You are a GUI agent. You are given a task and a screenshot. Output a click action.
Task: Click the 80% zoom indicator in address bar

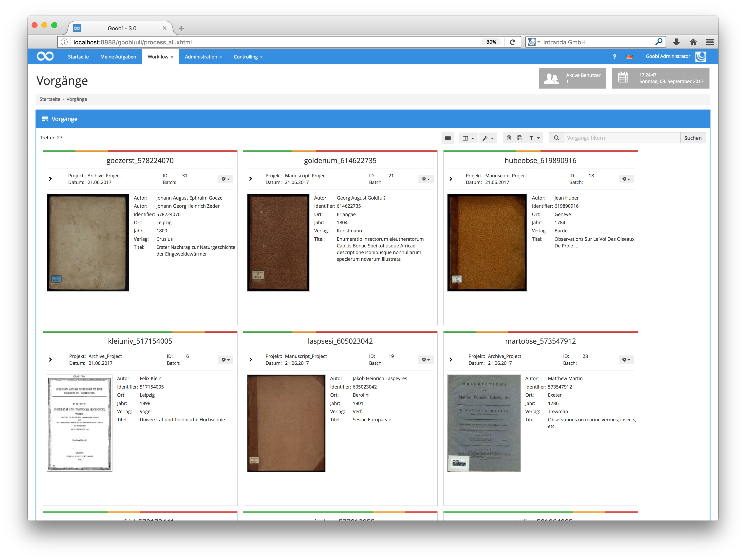[x=491, y=42]
